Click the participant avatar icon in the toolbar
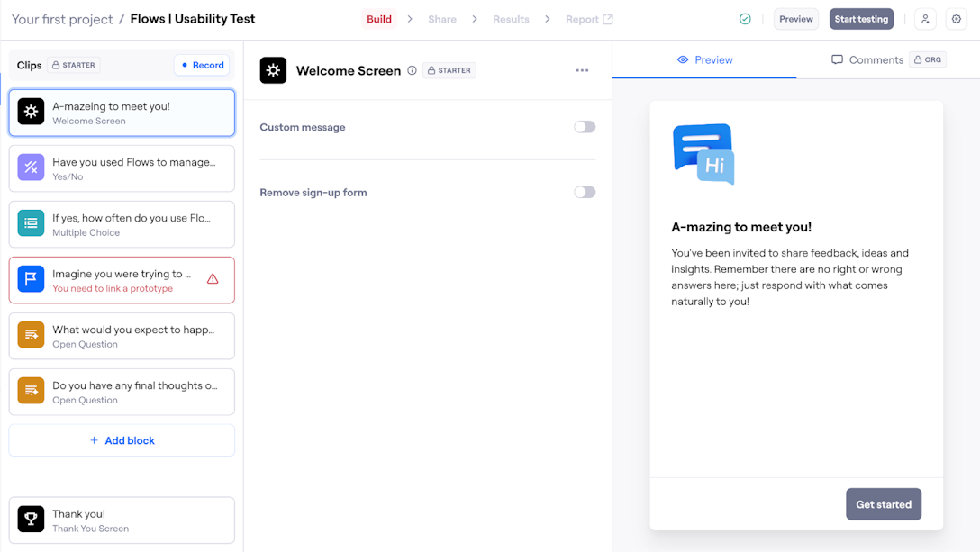Screen dimensions: 980x552 click(925, 18)
